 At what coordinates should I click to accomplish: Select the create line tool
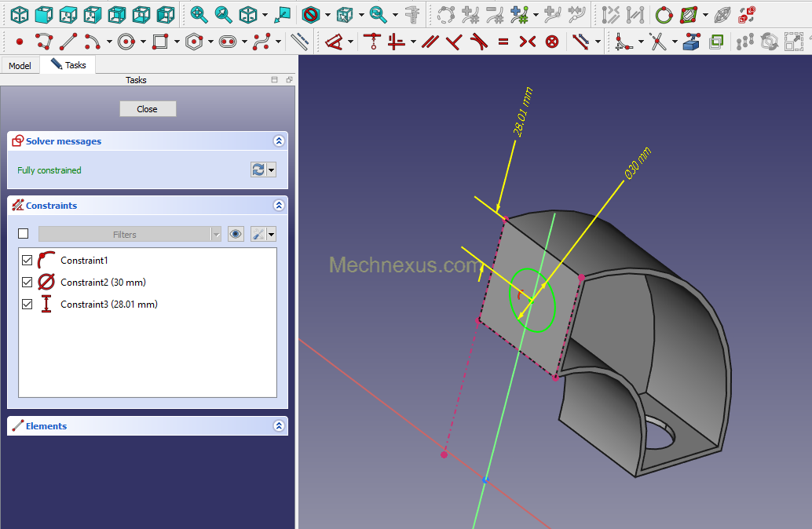coord(68,41)
